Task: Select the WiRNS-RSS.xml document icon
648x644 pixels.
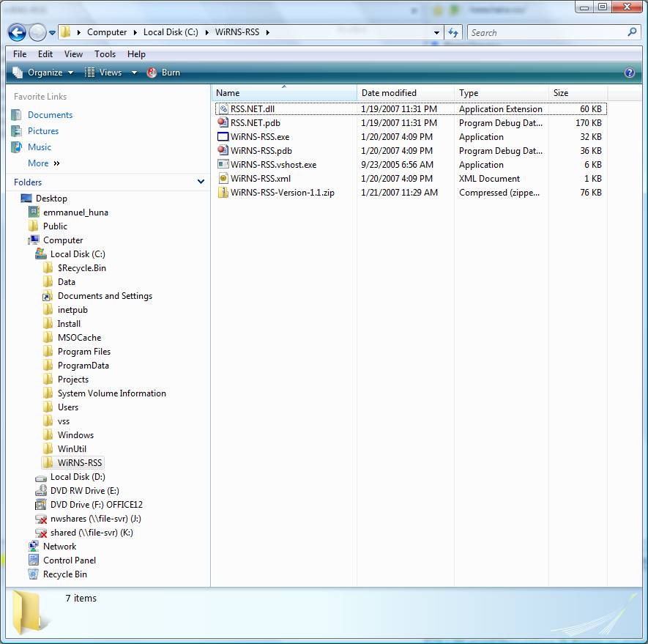Action: (223, 179)
